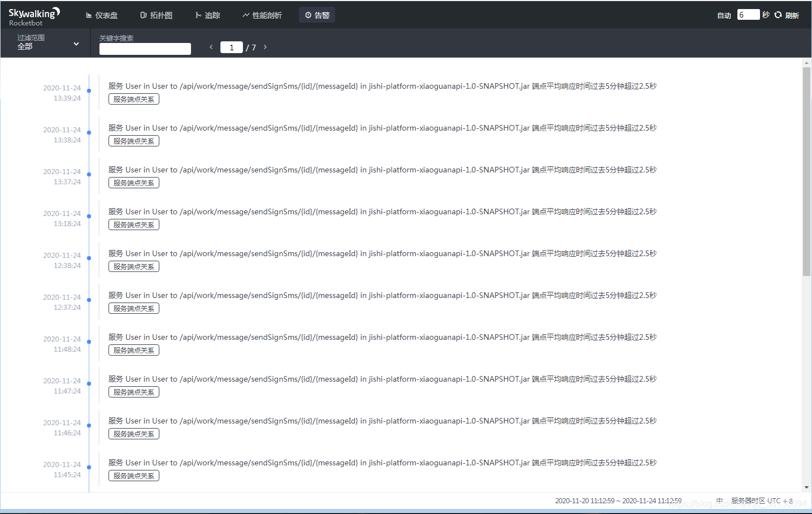Click the 2020-11-24 11:46:24 timestamp
The width and height of the screenshot is (812, 514).
62,427
